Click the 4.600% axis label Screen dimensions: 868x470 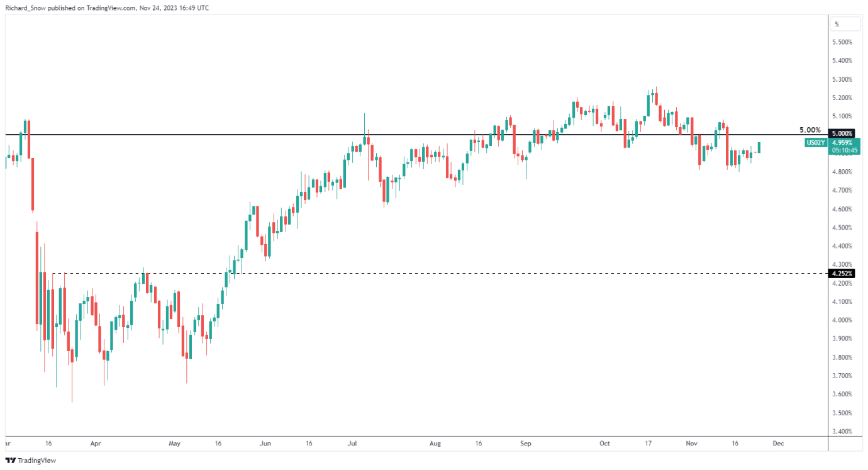click(x=842, y=209)
